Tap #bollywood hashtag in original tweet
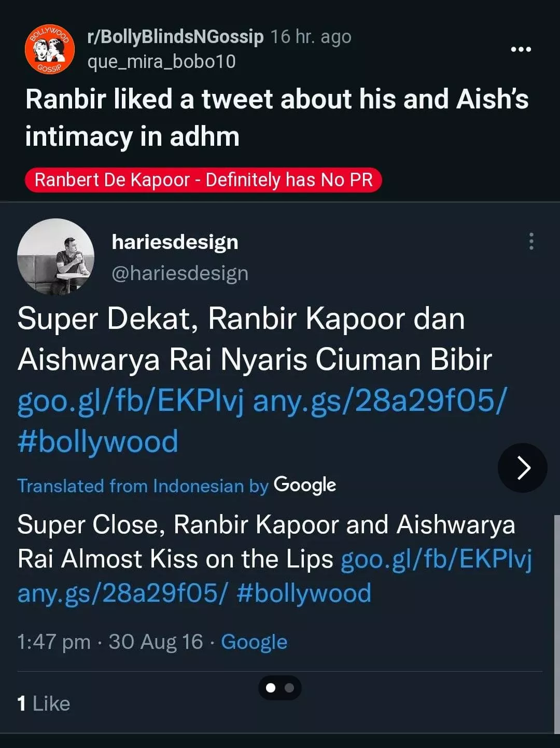 (98, 441)
